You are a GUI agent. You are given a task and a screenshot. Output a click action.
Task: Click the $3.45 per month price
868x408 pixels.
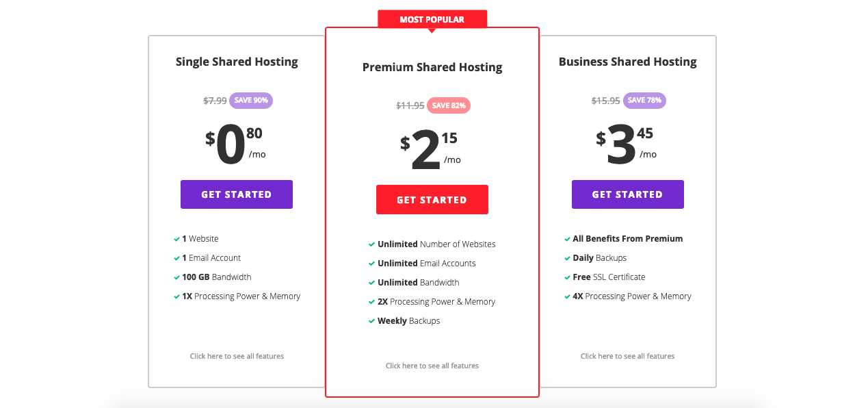coord(626,146)
